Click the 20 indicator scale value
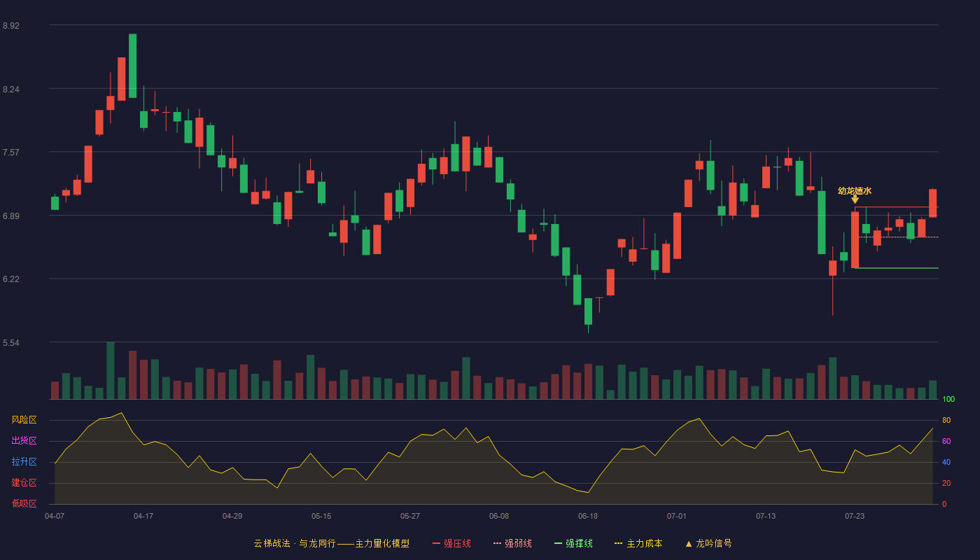 coord(946,483)
